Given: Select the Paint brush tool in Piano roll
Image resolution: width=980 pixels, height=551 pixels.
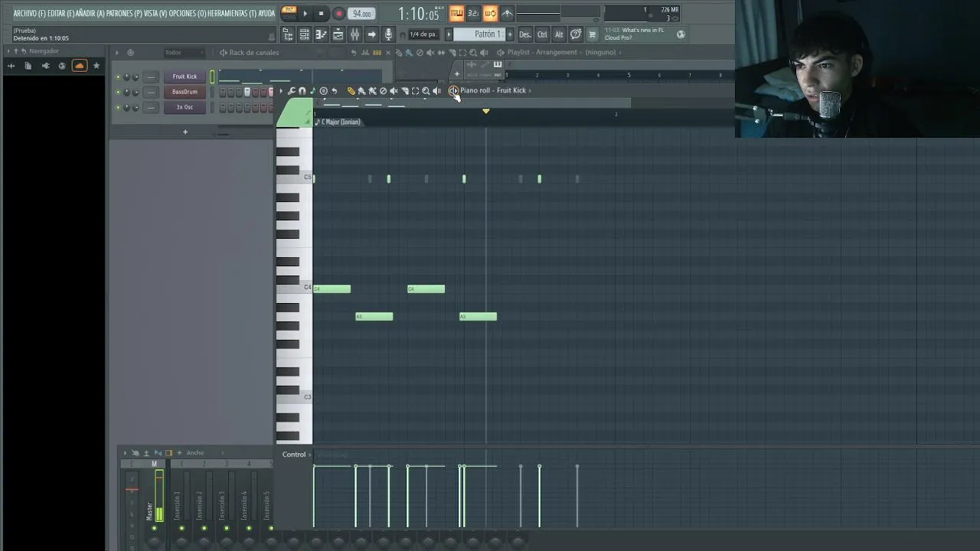Looking at the screenshot, I should (361, 90).
